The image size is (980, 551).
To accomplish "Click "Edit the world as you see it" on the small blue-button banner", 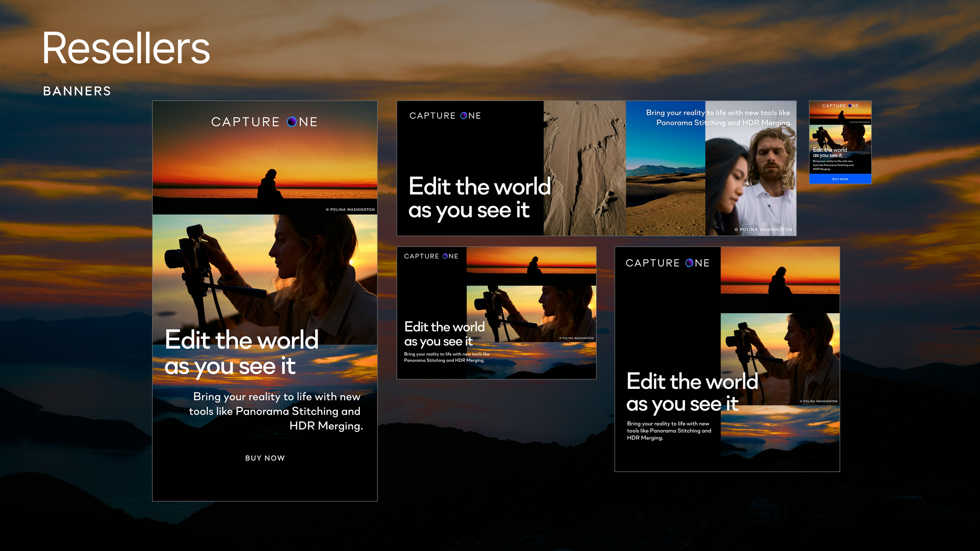I will pyautogui.click(x=830, y=152).
